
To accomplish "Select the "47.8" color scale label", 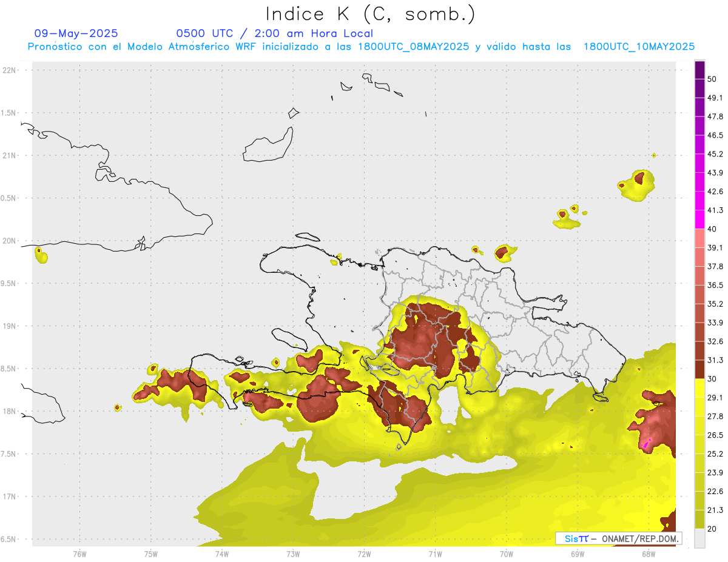I will coord(715,116).
